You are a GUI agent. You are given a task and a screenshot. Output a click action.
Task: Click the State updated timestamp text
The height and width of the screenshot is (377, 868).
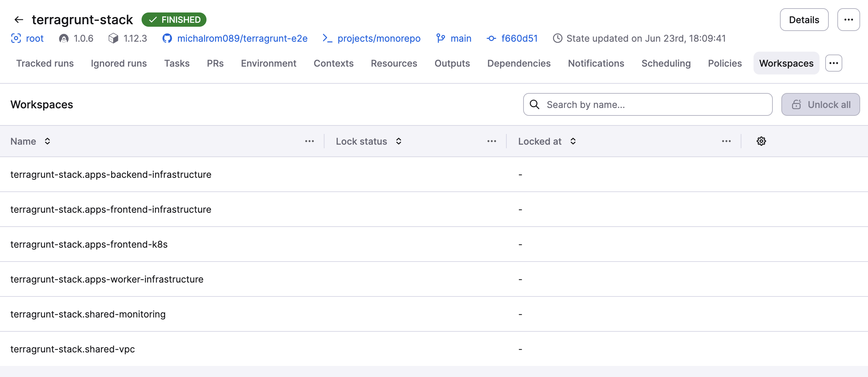point(646,38)
